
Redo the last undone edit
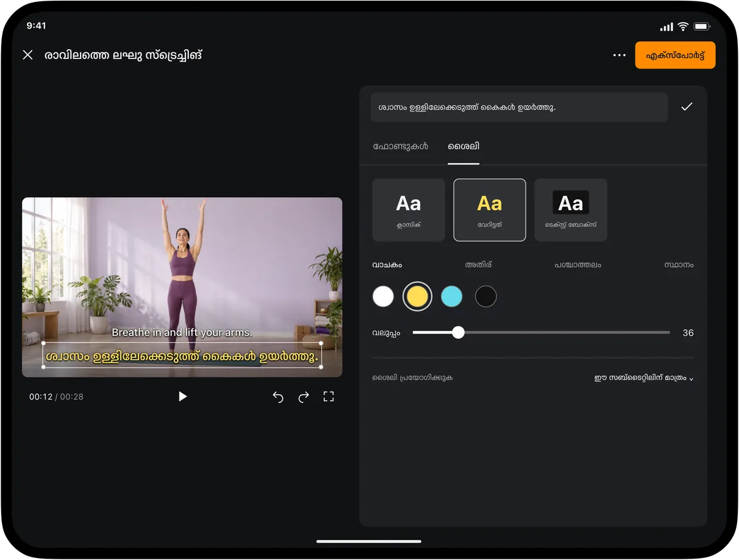304,397
